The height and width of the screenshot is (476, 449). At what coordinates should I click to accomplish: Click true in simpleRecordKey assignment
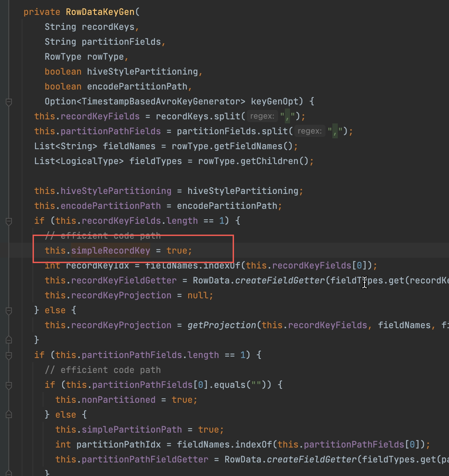tap(177, 251)
